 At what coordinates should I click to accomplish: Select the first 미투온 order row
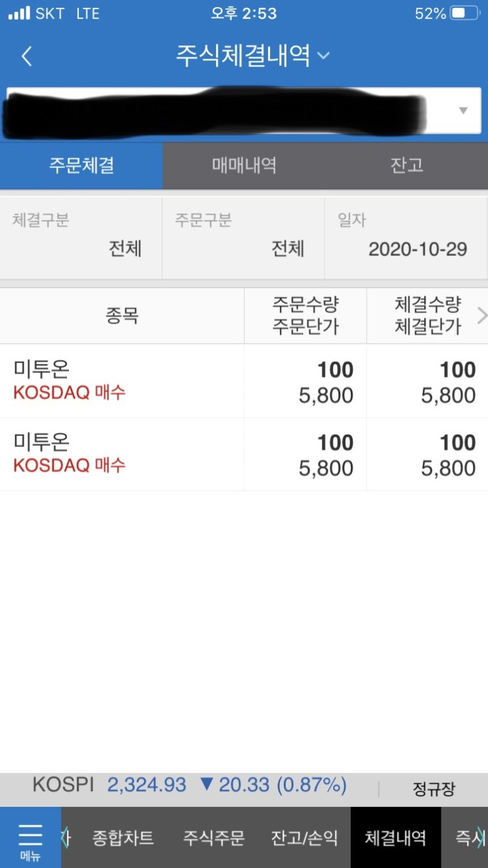coord(244,381)
